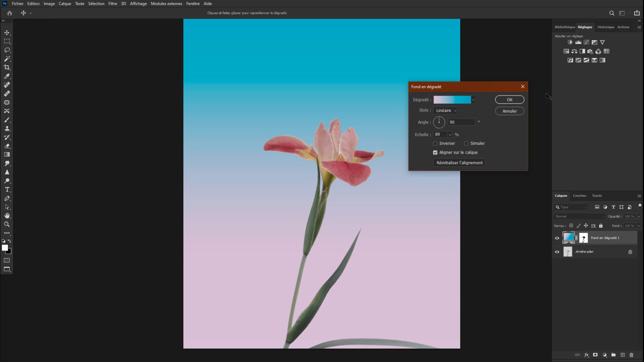Add a Levels adjustment
Image resolution: width=644 pixels, height=362 pixels.
pyautogui.click(x=578, y=42)
